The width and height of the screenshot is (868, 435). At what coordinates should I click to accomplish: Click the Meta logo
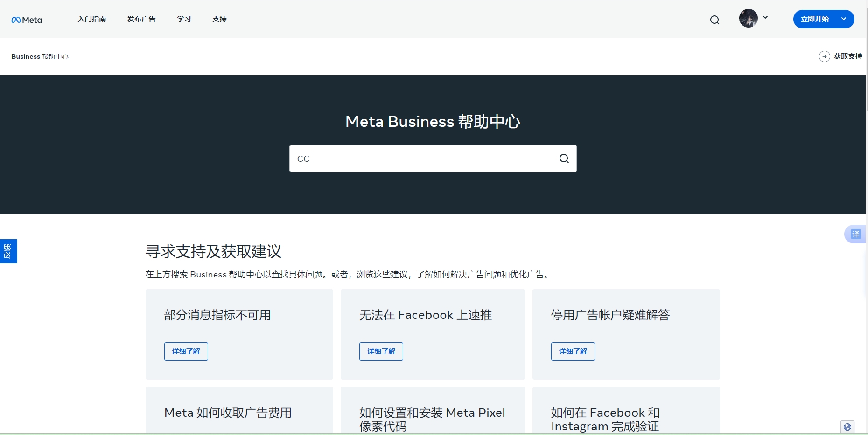click(x=27, y=20)
